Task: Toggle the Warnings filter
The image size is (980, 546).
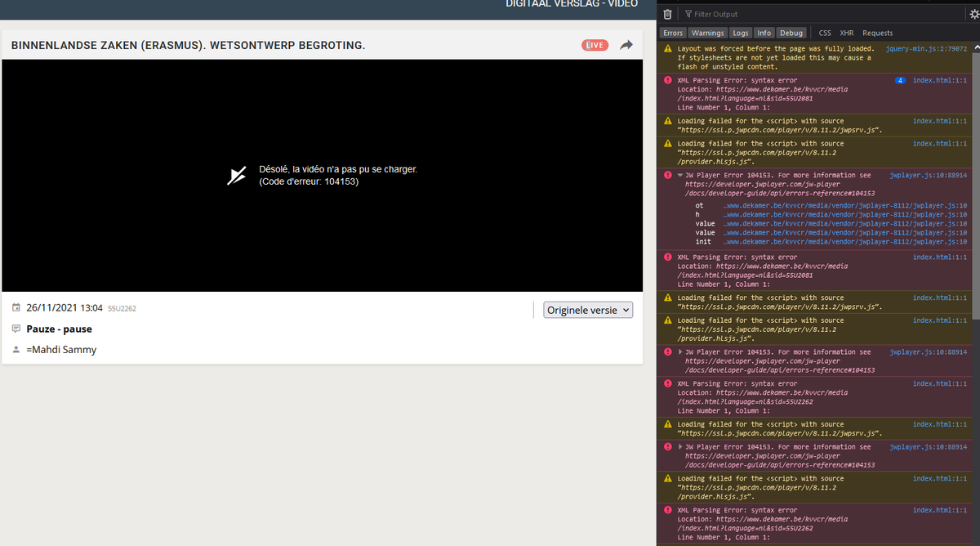Action: pos(707,33)
